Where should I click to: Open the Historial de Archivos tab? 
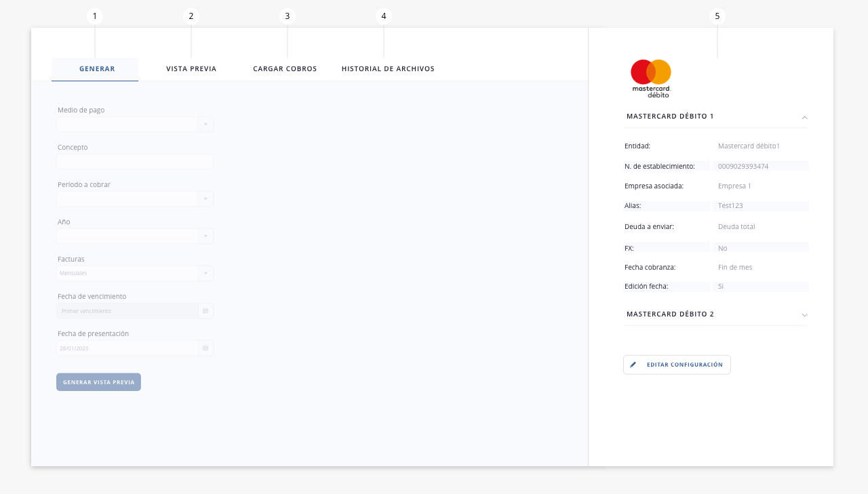pyautogui.click(x=388, y=69)
